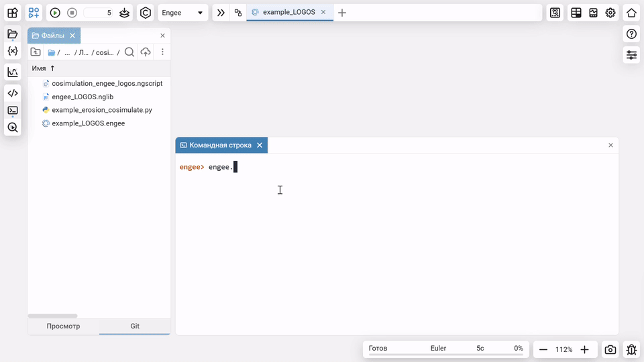Open the settings gear
Screen dimensions: 644x362
point(610,13)
